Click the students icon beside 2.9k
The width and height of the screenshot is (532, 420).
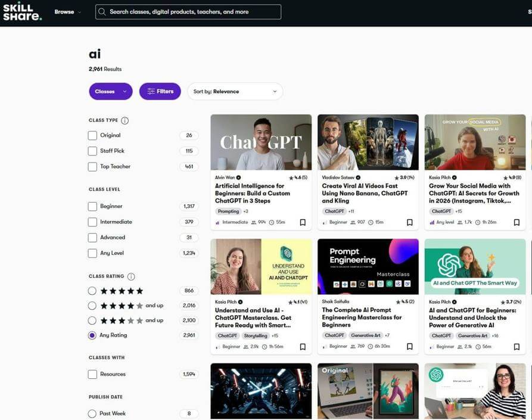click(246, 347)
